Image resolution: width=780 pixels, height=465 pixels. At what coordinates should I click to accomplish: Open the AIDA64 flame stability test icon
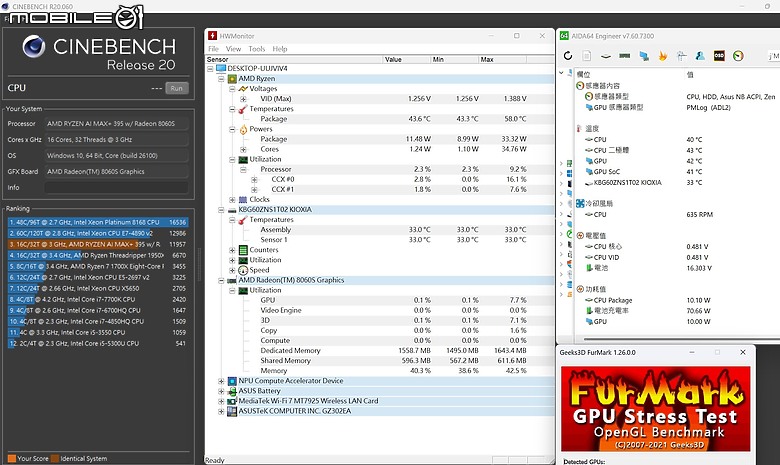click(x=663, y=56)
